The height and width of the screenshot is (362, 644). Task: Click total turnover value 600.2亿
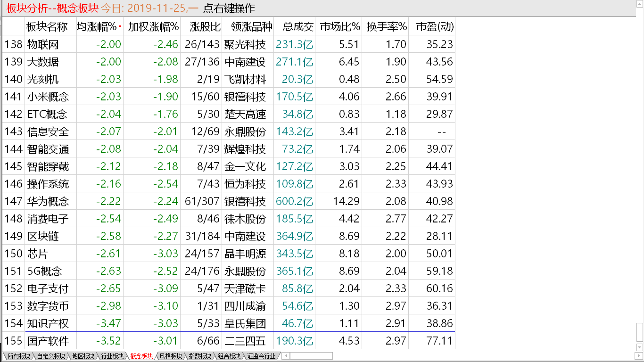(x=295, y=201)
